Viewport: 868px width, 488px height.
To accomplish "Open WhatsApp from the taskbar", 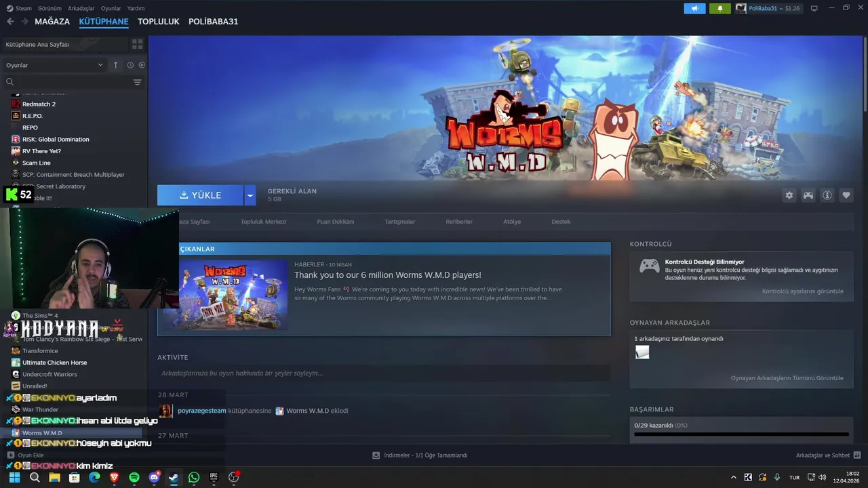I will tap(194, 477).
